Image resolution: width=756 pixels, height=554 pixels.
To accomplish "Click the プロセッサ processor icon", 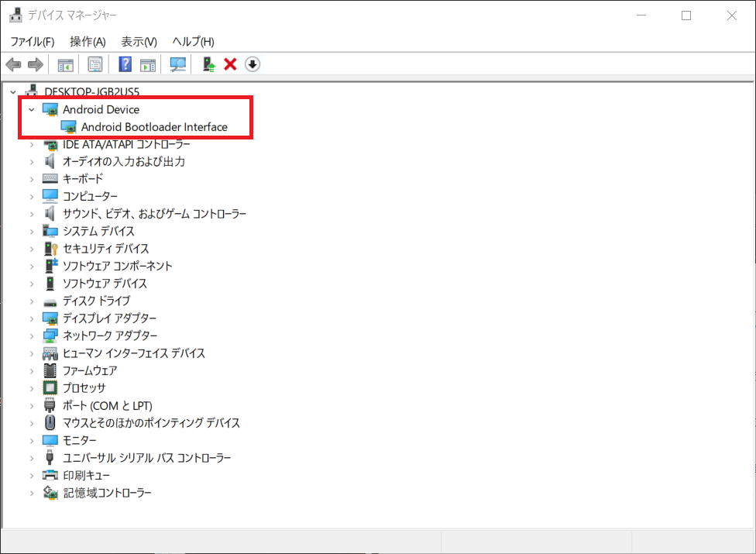I will [50, 387].
